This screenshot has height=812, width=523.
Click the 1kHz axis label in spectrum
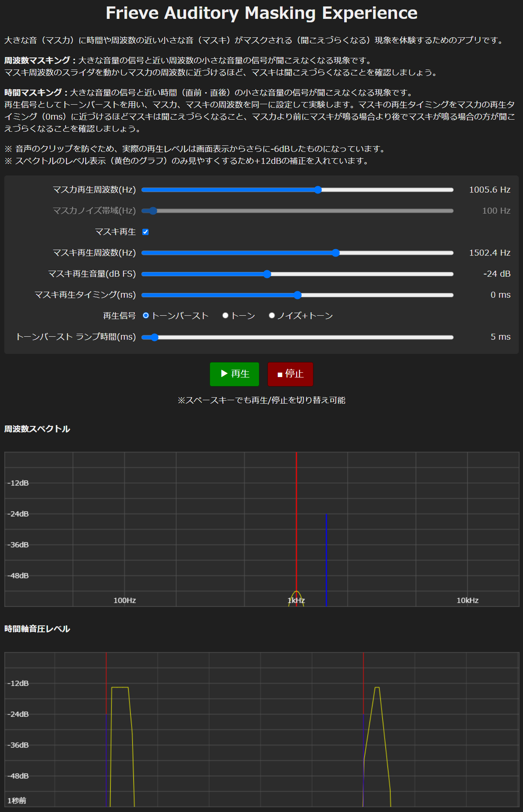click(296, 601)
